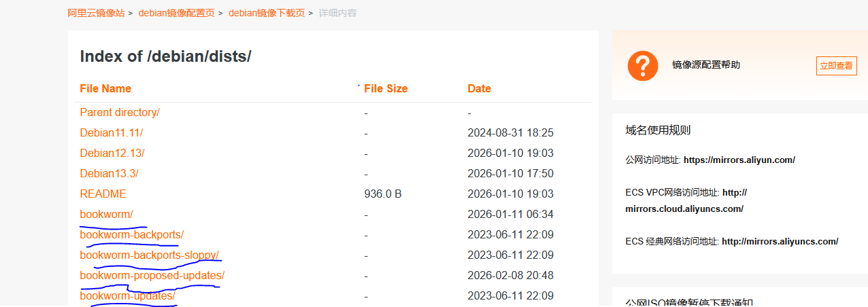Viewport: 868px width, 307px height.
Task: Open the Parent directory/ link
Action: coord(120,112)
